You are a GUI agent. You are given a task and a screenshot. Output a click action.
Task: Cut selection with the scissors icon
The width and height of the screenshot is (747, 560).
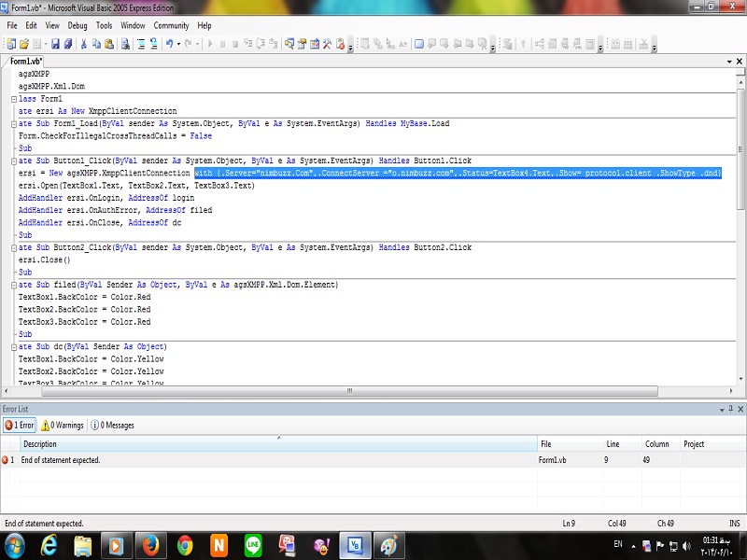(84, 44)
